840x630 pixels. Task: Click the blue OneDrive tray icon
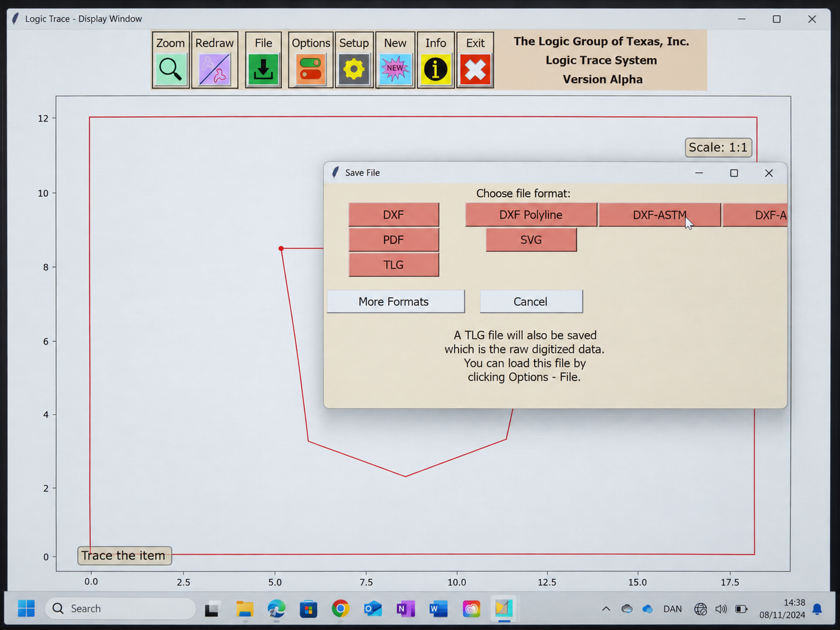coord(647,609)
